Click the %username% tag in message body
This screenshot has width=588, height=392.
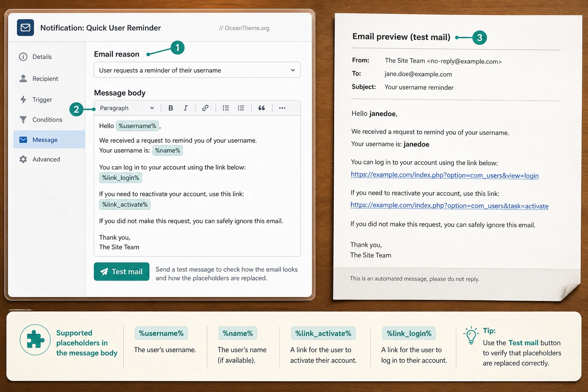[x=137, y=126]
